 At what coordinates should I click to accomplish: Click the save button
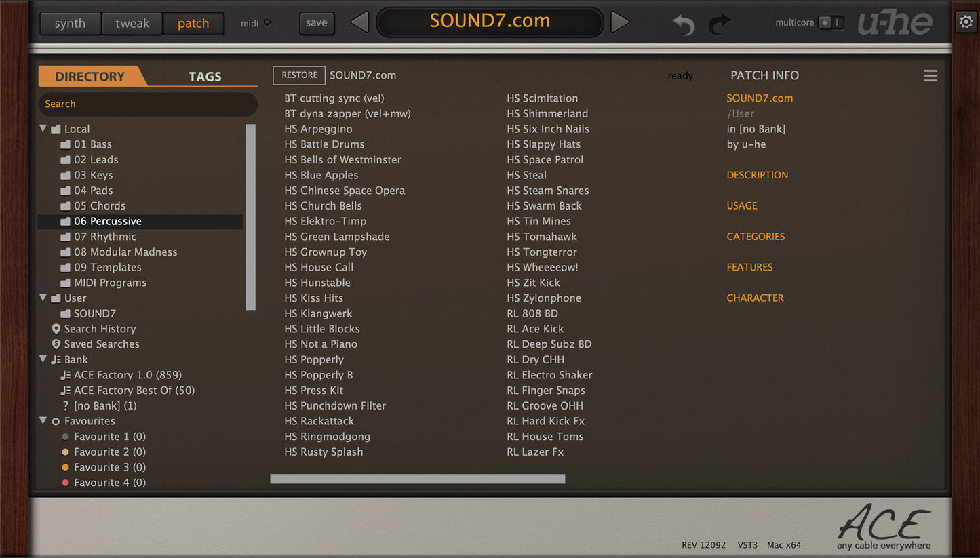point(317,23)
